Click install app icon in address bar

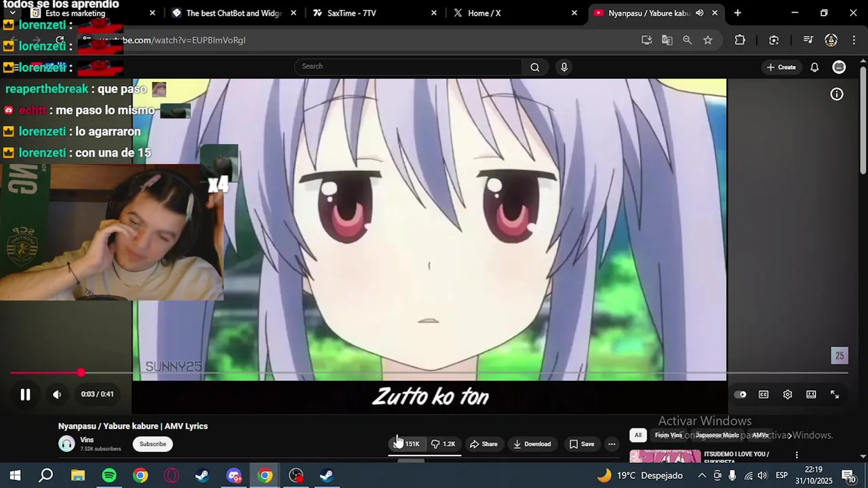click(x=647, y=40)
